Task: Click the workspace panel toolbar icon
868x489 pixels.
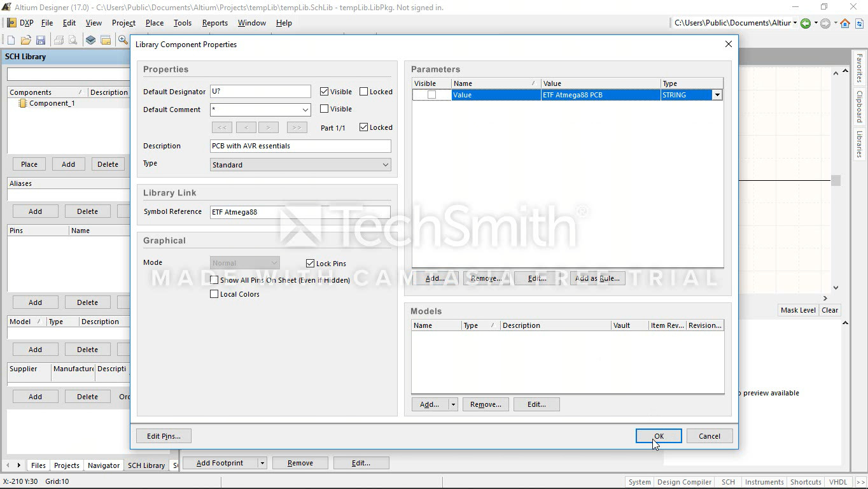Action: coord(106,40)
